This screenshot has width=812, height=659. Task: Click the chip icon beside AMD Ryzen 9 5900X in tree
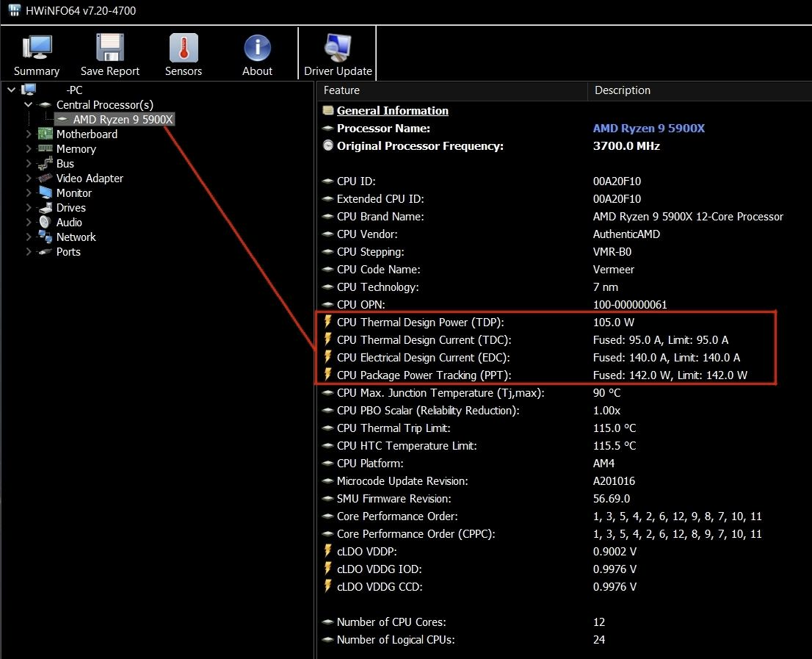pyautogui.click(x=62, y=119)
